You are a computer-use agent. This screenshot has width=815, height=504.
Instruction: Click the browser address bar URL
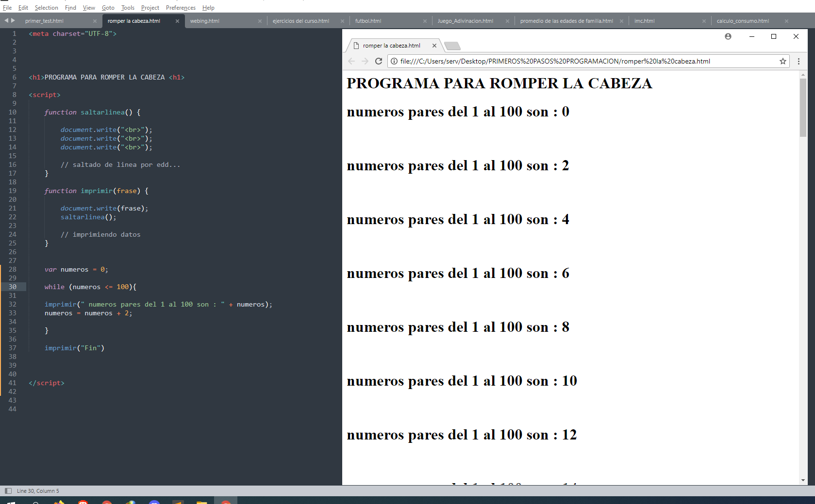pyautogui.click(x=555, y=61)
